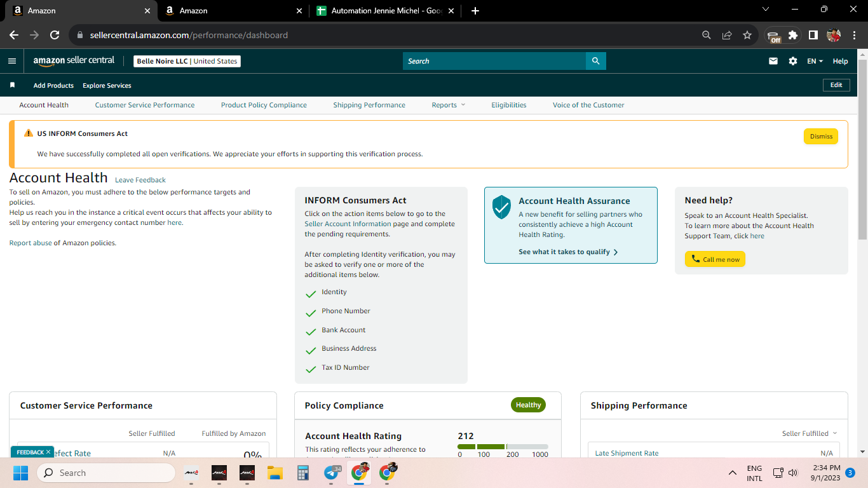Click the Account Health Rating progress bar
This screenshot has height=488, width=868.
[503, 447]
